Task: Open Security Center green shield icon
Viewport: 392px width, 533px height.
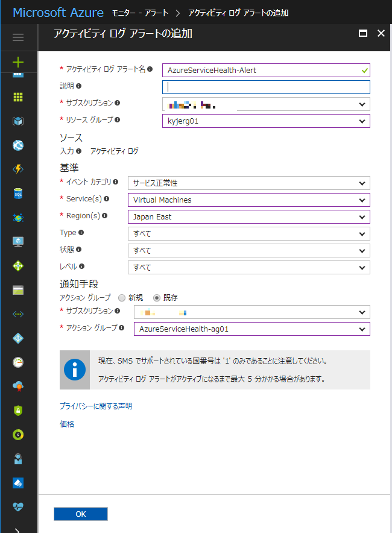Action: 18,411
